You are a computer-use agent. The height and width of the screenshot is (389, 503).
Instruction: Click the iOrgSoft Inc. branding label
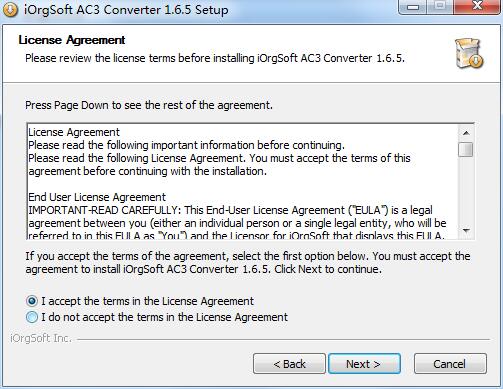(41, 338)
